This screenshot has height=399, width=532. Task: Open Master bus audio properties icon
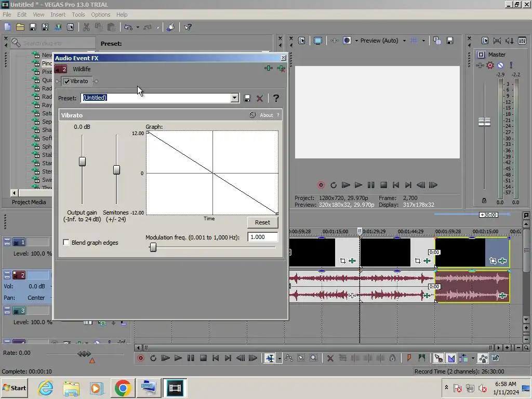coord(485,41)
